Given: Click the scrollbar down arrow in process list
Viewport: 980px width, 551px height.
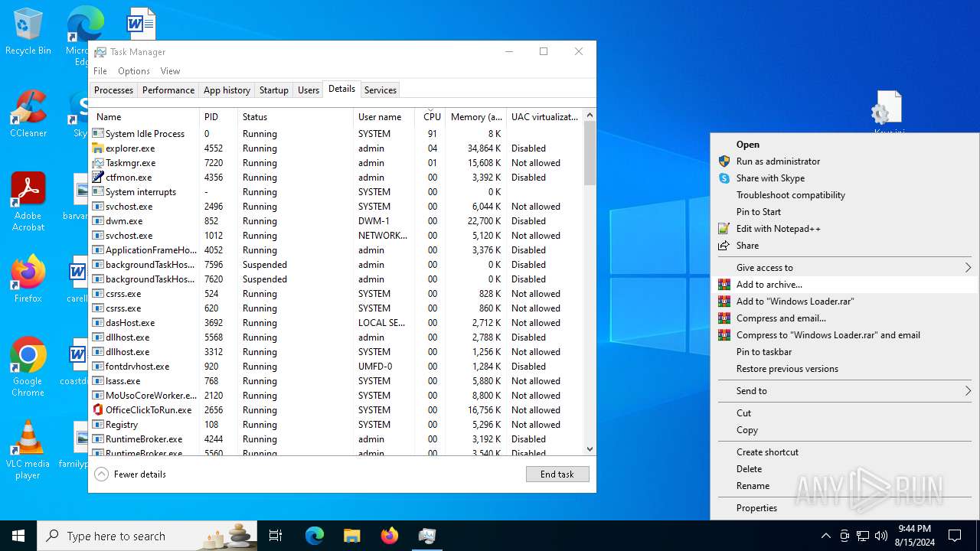Looking at the screenshot, I should point(590,449).
